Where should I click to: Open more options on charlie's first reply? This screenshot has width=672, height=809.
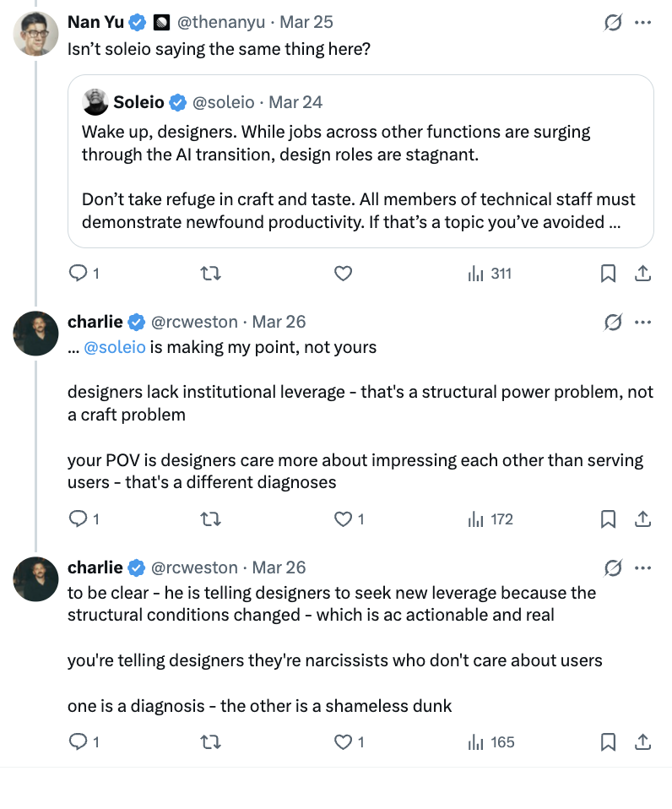643,322
